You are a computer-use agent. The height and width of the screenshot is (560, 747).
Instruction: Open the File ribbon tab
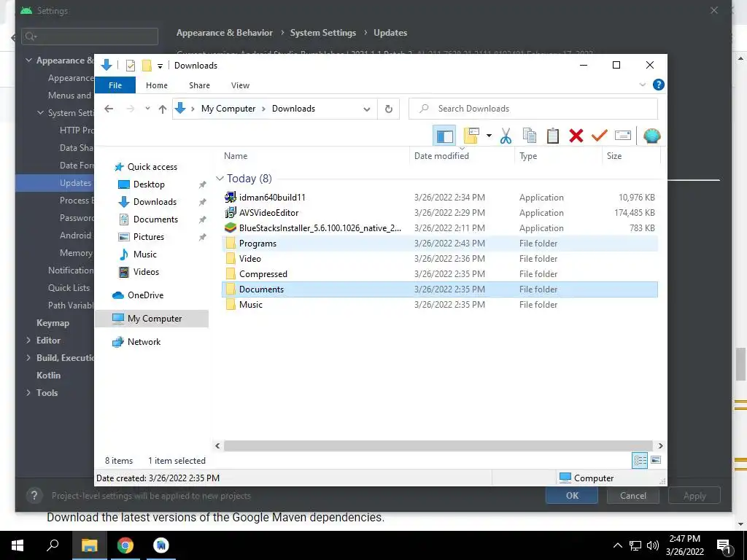[x=115, y=85]
